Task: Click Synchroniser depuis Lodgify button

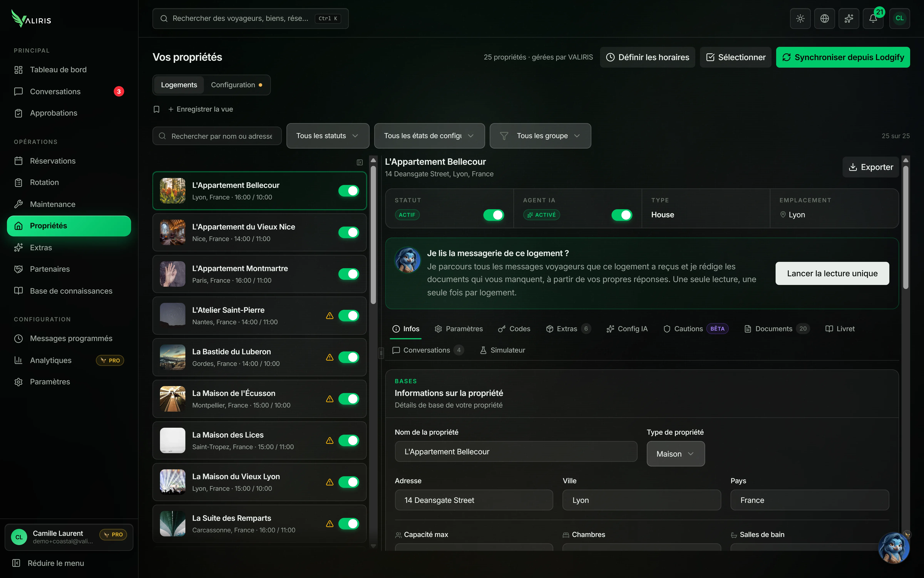Action: coord(843,57)
